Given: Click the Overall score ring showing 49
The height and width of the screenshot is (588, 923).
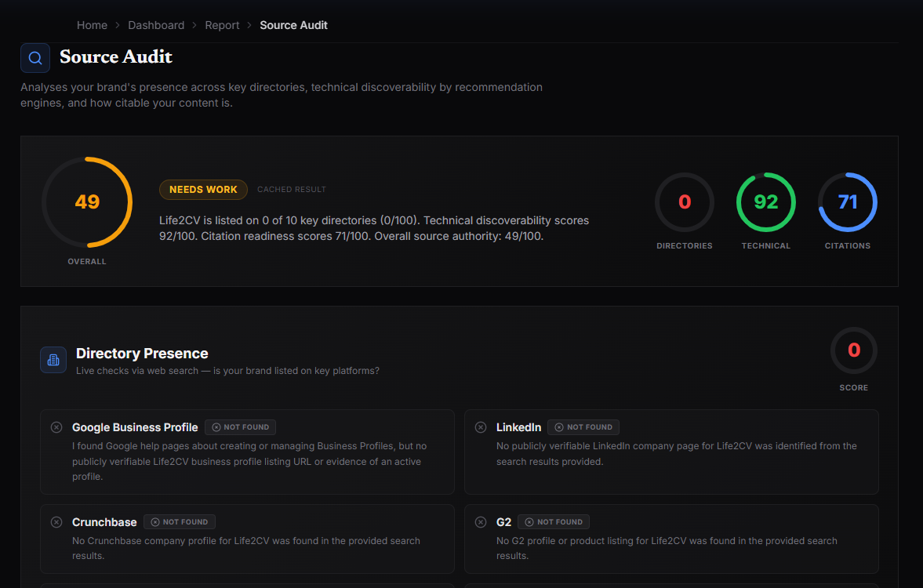Looking at the screenshot, I should [87, 202].
